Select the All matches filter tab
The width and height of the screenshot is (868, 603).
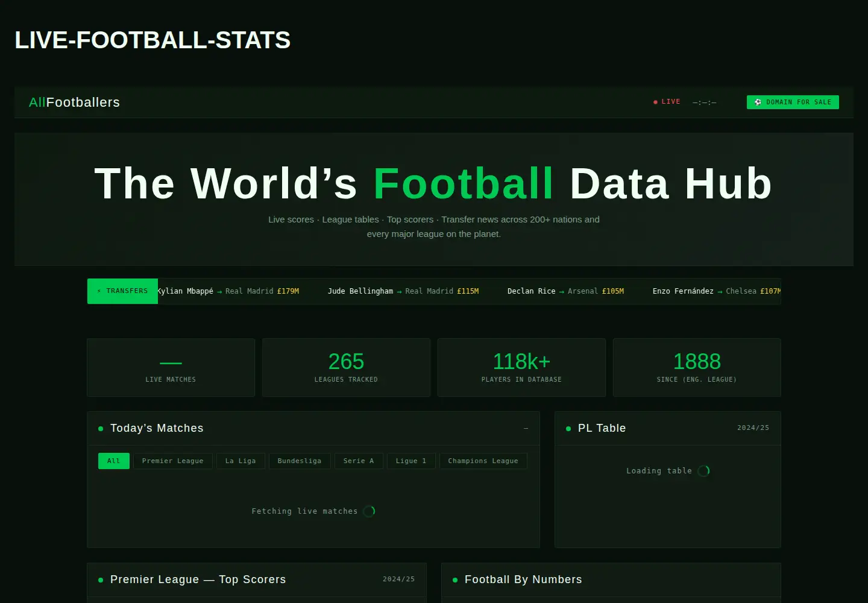113,461
